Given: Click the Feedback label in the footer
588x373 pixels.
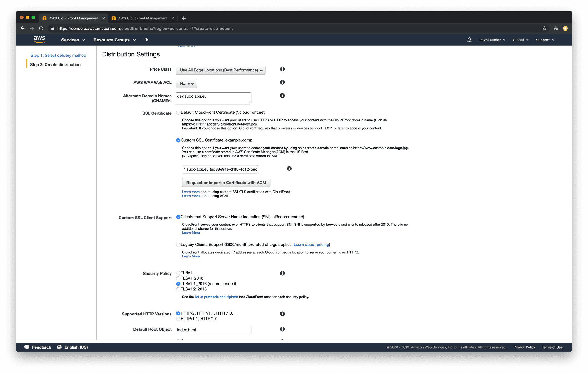Looking at the screenshot, I should click(x=41, y=347).
